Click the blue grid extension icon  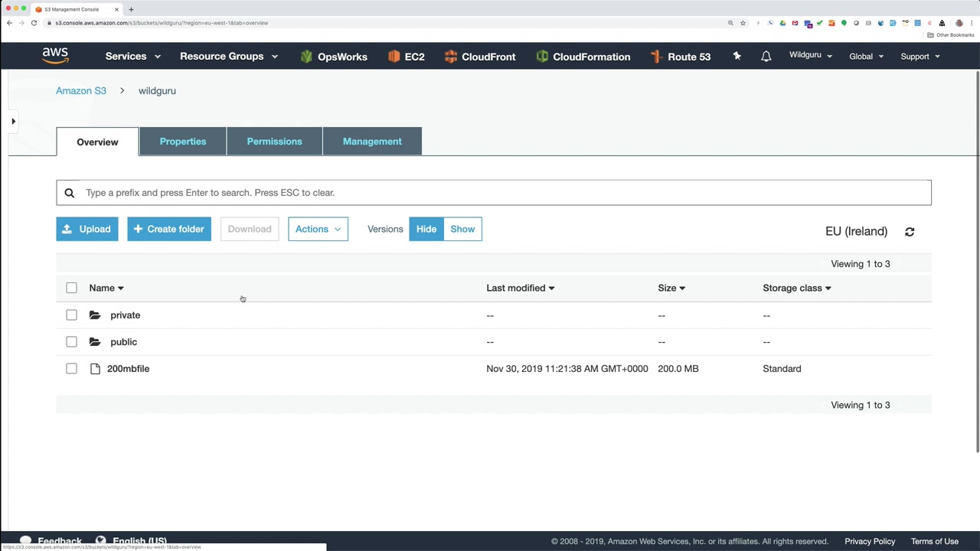917,23
